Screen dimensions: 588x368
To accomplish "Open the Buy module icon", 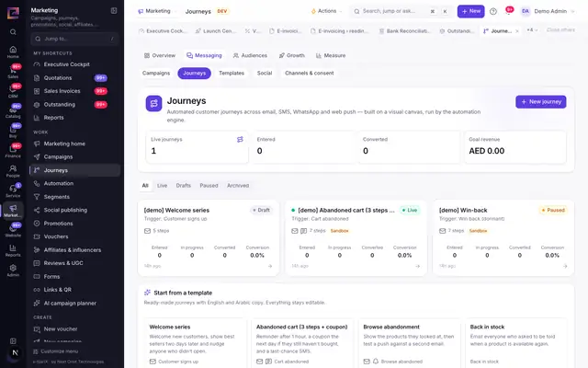I will click(x=13, y=131).
